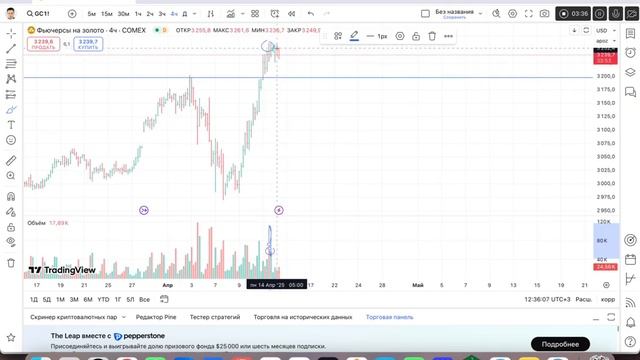Open more options three dots
This screenshot has height=360, width=640.
448,36
